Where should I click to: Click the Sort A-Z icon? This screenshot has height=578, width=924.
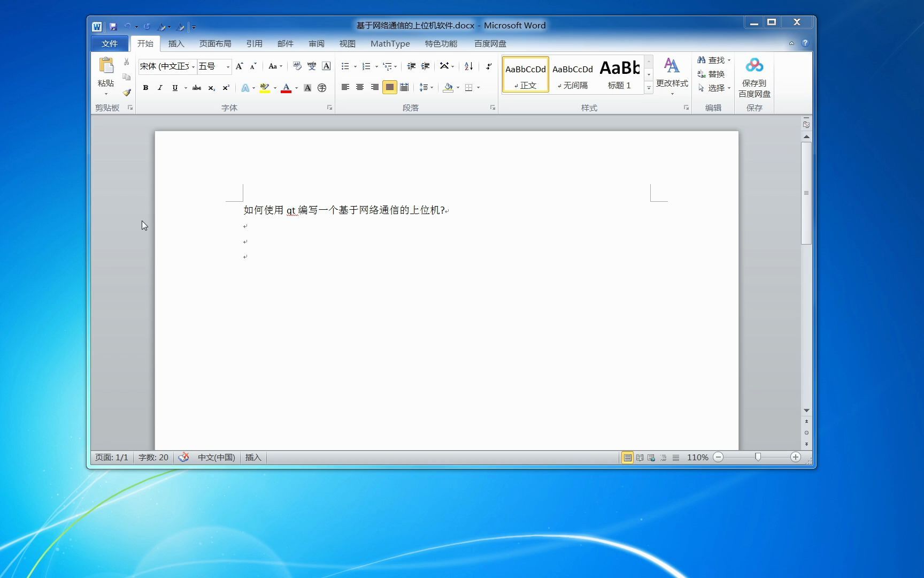[x=469, y=66]
